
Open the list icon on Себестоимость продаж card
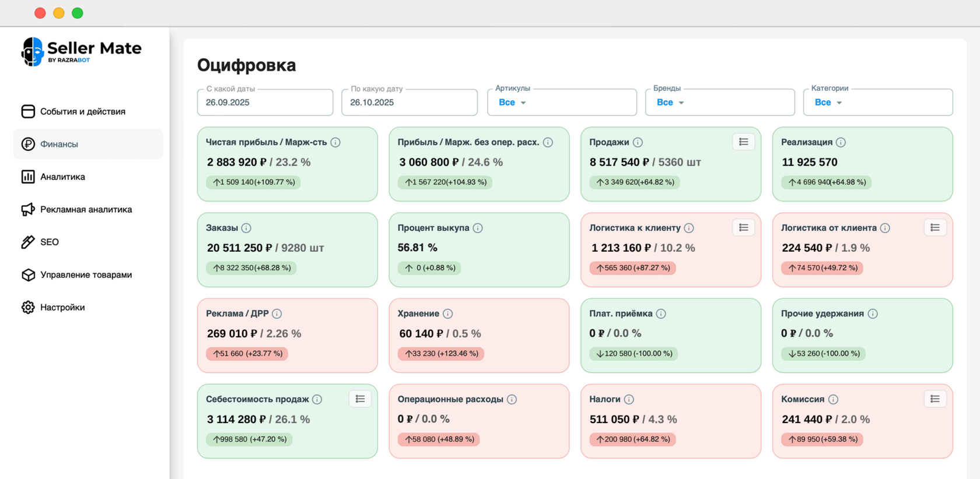tap(360, 399)
